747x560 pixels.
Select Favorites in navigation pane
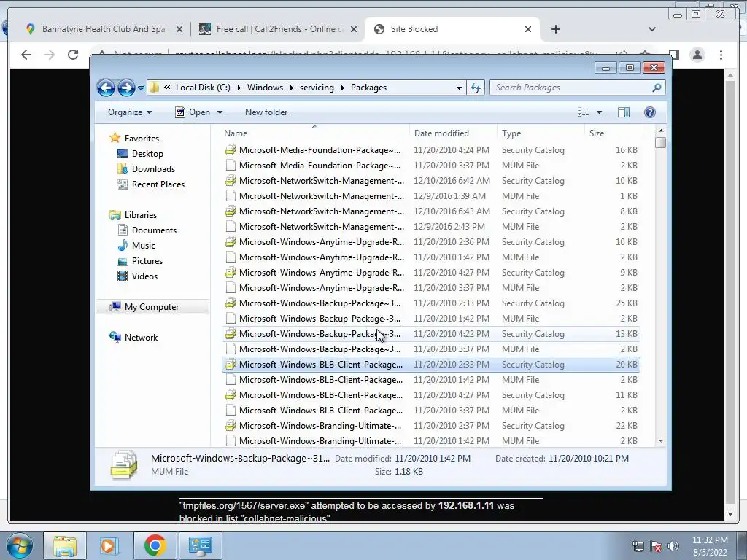pos(142,139)
